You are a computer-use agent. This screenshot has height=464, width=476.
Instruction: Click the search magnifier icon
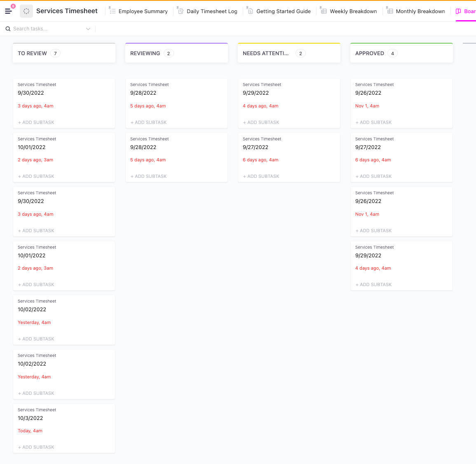coord(8,29)
